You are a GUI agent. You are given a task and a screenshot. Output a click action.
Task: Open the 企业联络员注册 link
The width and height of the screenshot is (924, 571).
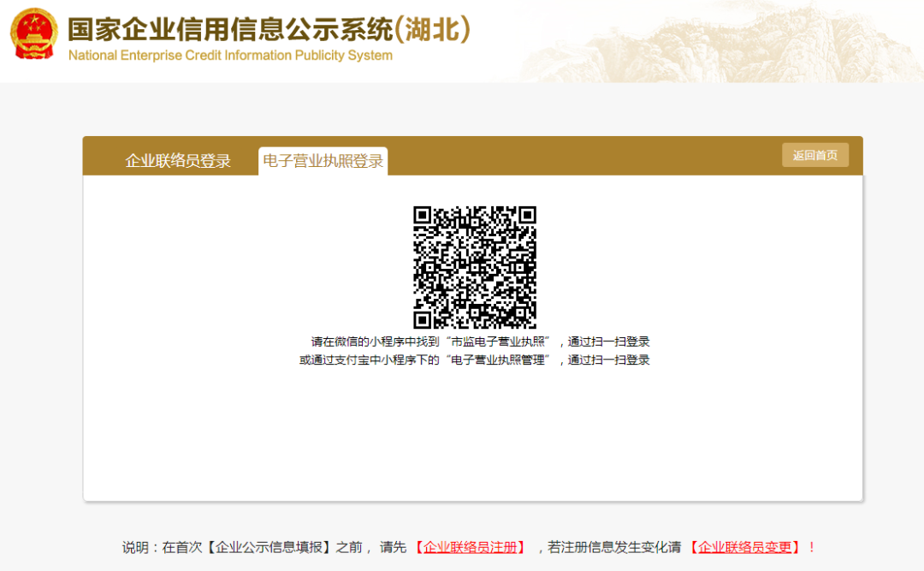471,547
